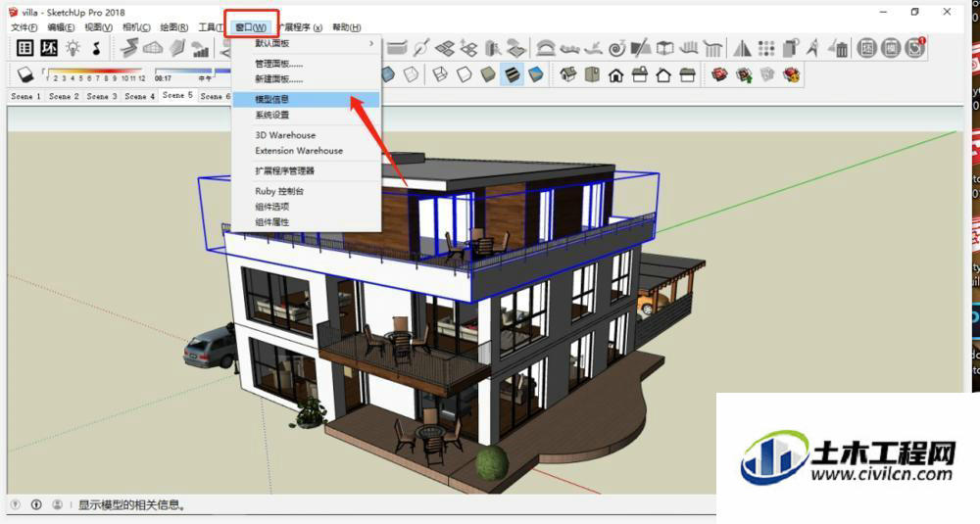Select the Back view house outline icon
This screenshot has height=524, width=980.
pyautogui.click(x=663, y=75)
